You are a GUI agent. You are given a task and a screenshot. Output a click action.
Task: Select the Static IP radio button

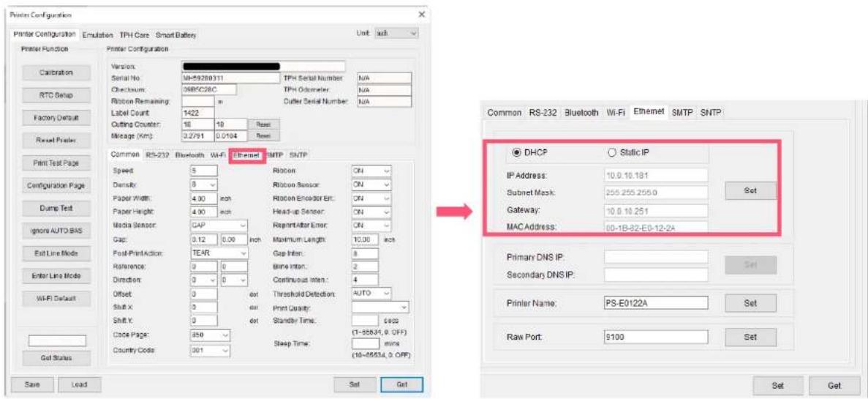click(x=612, y=153)
